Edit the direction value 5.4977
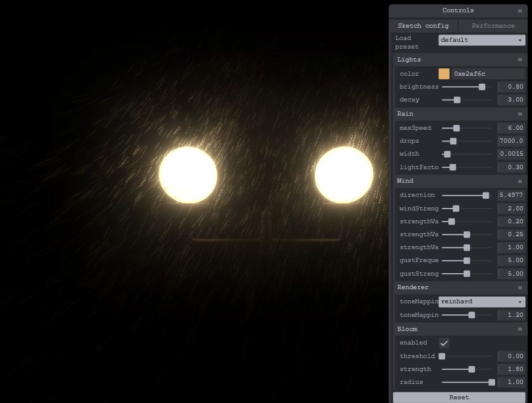Screen dimensions: 532x403 pyautogui.click(x=511, y=195)
